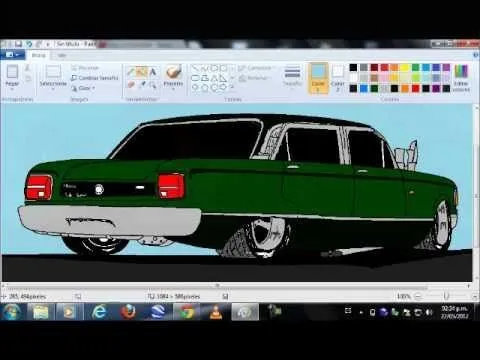Open Firefox from the taskbar
This screenshot has width=480, height=360.
pyautogui.click(x=128, y=312)
